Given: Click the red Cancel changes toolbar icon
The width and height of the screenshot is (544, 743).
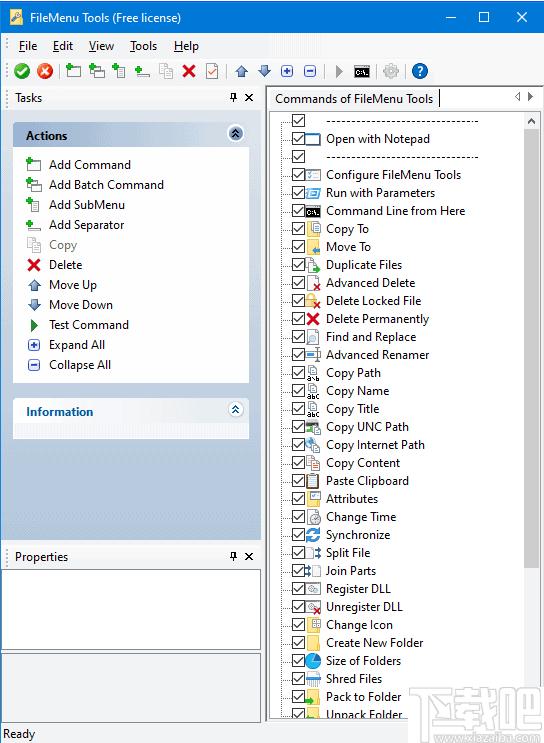Looking at the screenshot, I should tap(45, 71).
